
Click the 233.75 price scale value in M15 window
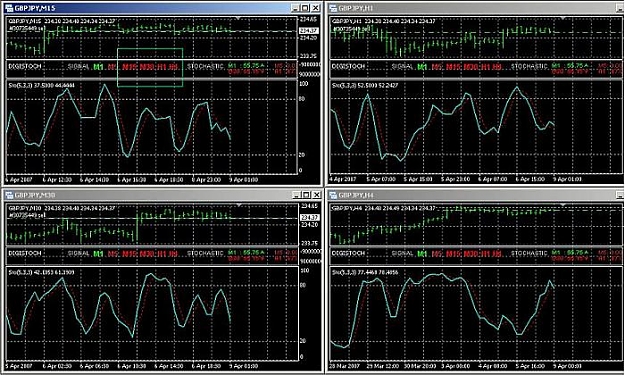tap(309, 56)
